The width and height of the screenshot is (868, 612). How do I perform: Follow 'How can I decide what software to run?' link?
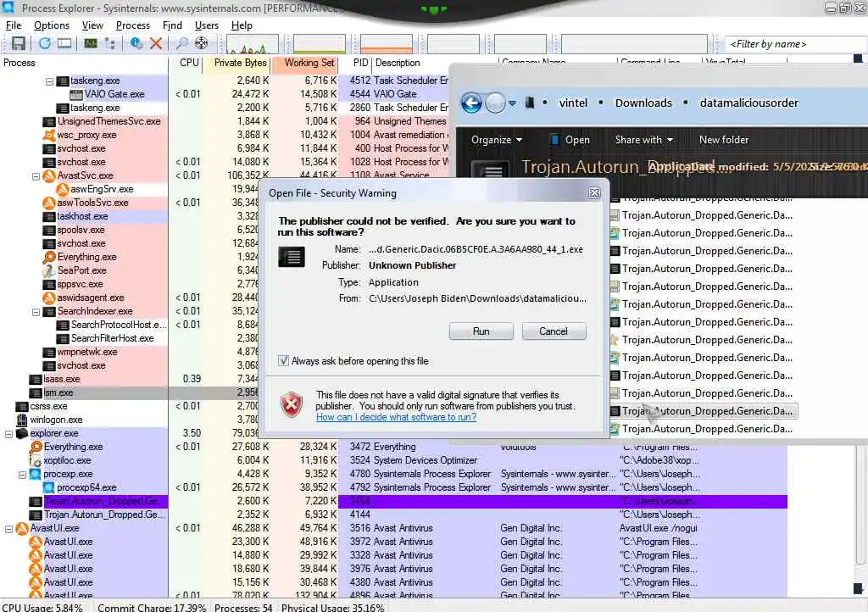point(396,417)
